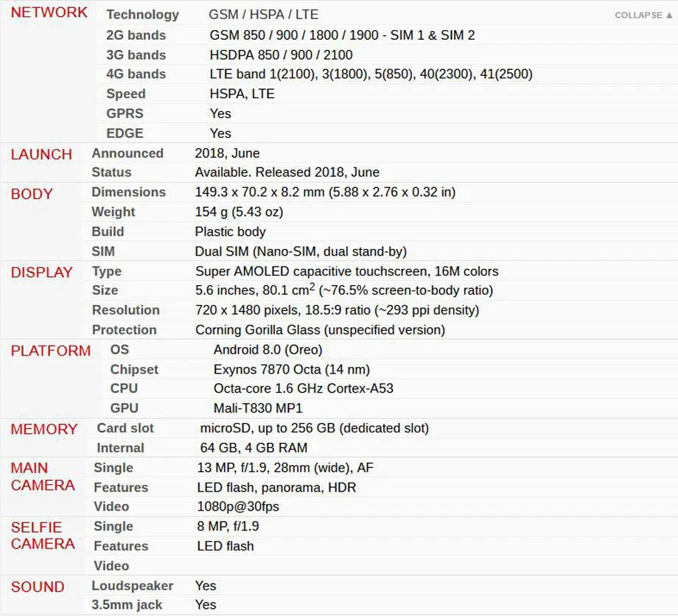Select 'Exynos 7870 Octa (14 nm)' value

[x=292, y=369]
